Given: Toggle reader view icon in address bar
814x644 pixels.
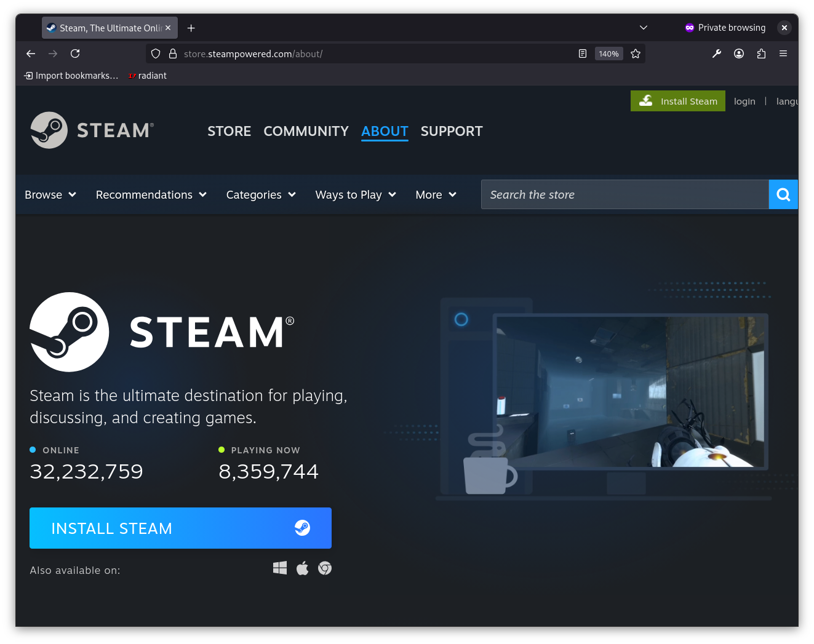Looking at the screenshot, I should click(583, 54).
